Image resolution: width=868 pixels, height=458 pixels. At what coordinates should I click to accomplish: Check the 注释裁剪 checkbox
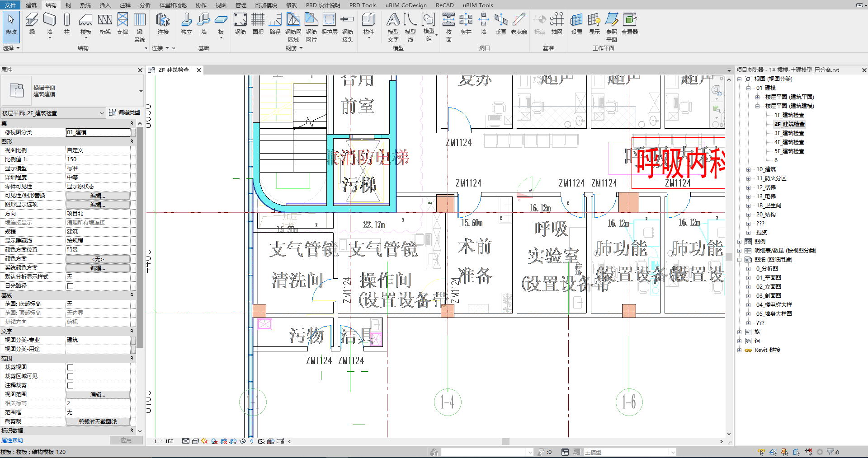pos(70,385)
